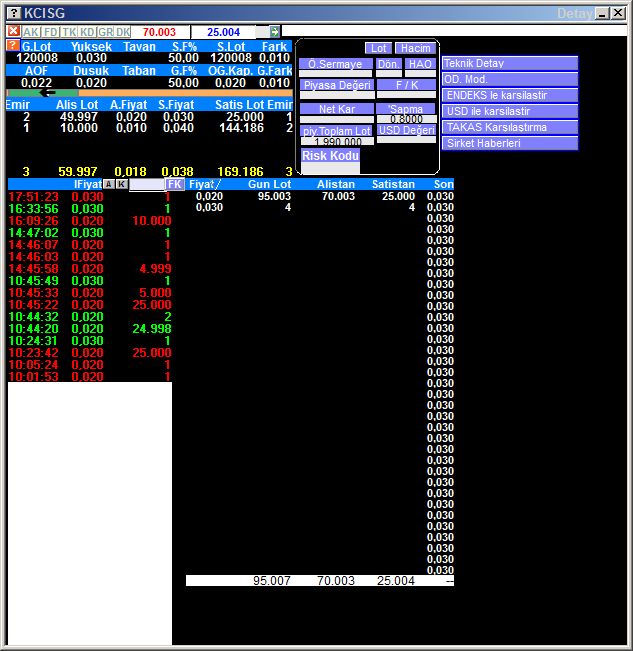Click the Piyasa Değeri label
633x651 pixels.
337,85
